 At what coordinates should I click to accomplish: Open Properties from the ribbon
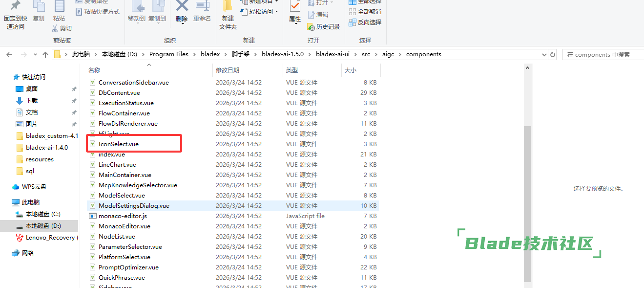[295, 12]
